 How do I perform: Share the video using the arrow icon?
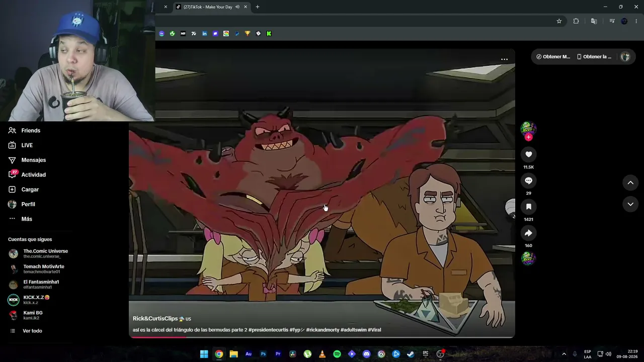pos(528,233)
